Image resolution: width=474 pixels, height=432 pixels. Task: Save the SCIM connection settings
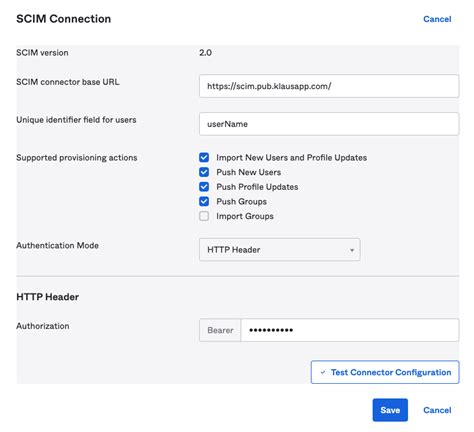(x=390, y=410)
